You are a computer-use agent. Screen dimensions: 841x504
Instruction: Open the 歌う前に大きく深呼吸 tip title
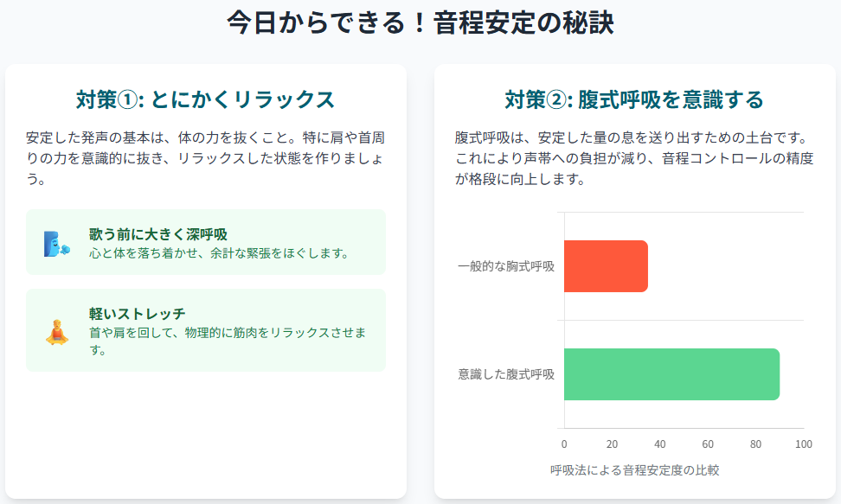[157, 234]
